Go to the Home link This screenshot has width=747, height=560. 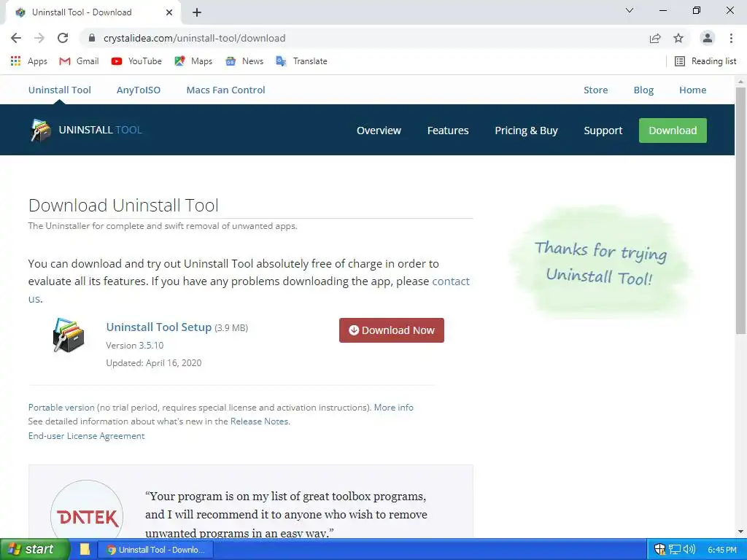point(693,90)
